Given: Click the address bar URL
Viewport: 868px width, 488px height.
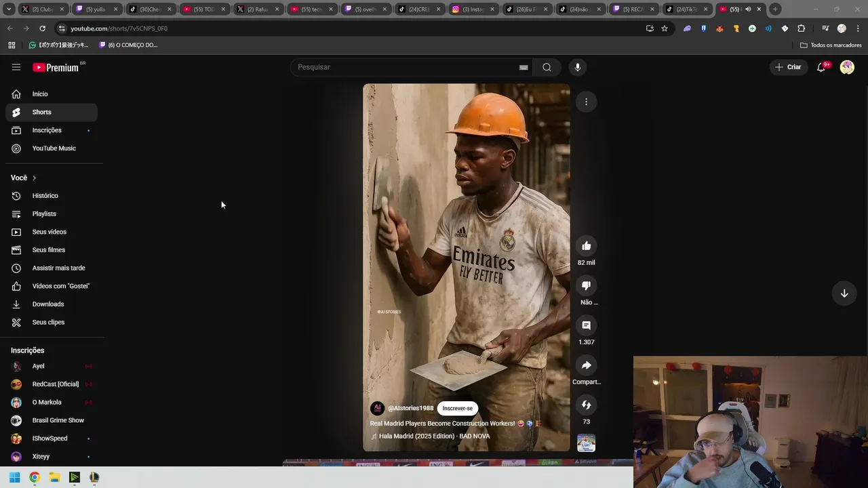Looking at the screenshot, I should [119, 28].
